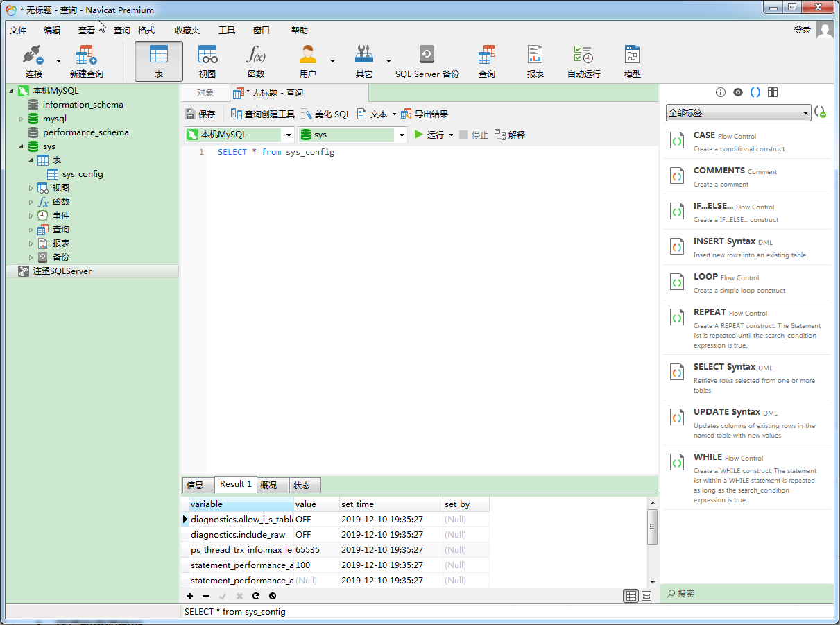Click the 新建查询 icon
This screenshot has width=840, height=625.
[85, 60]
